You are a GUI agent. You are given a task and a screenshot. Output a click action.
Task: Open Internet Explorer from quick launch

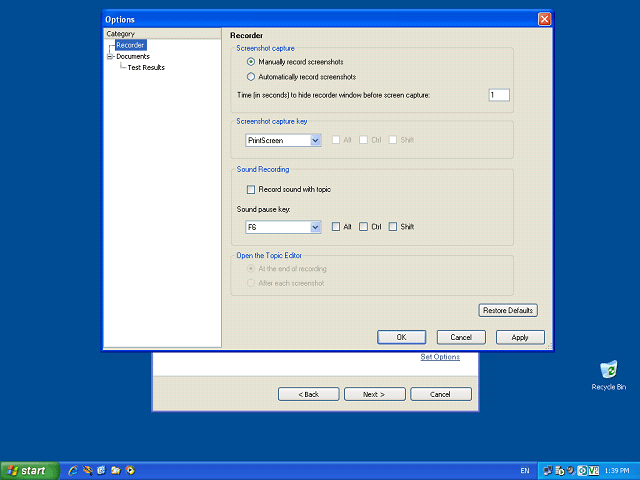coord(73,470)
